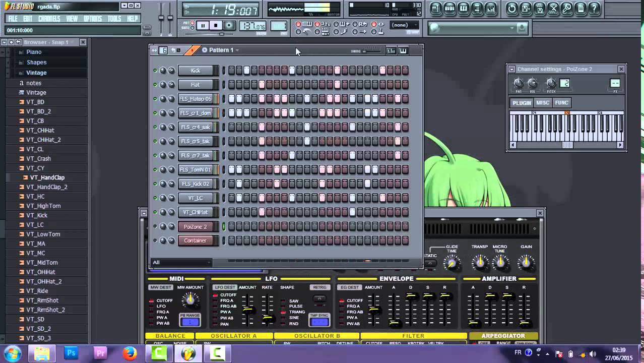This screenshot has width=644, height=363.
Task: Mute the Kick channel green LED
Action: [155, 71]
